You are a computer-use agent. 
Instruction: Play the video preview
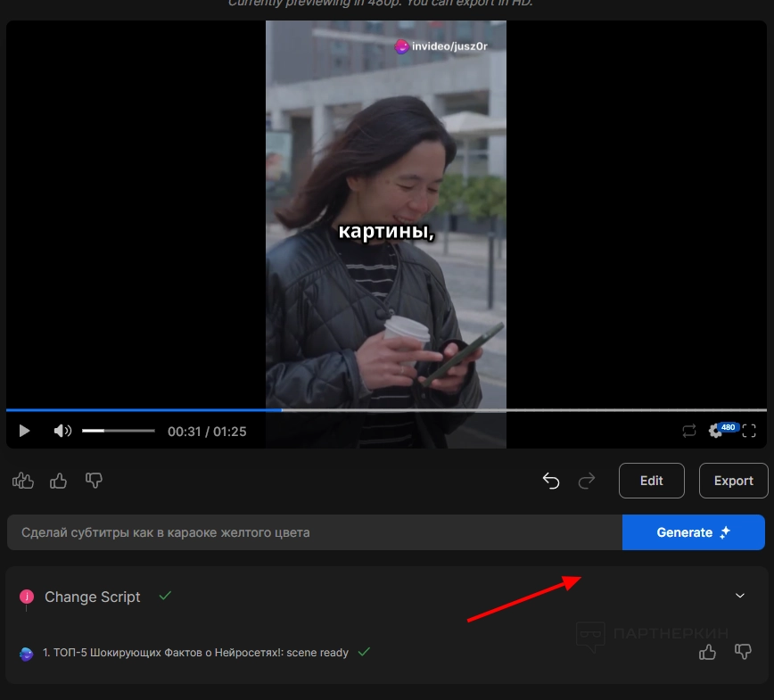(x=24, y=431)
